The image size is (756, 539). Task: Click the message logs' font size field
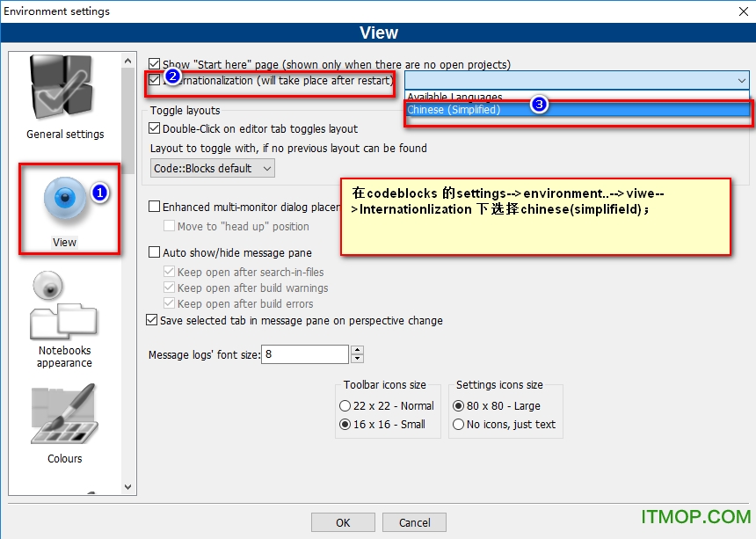pos(304,354)
